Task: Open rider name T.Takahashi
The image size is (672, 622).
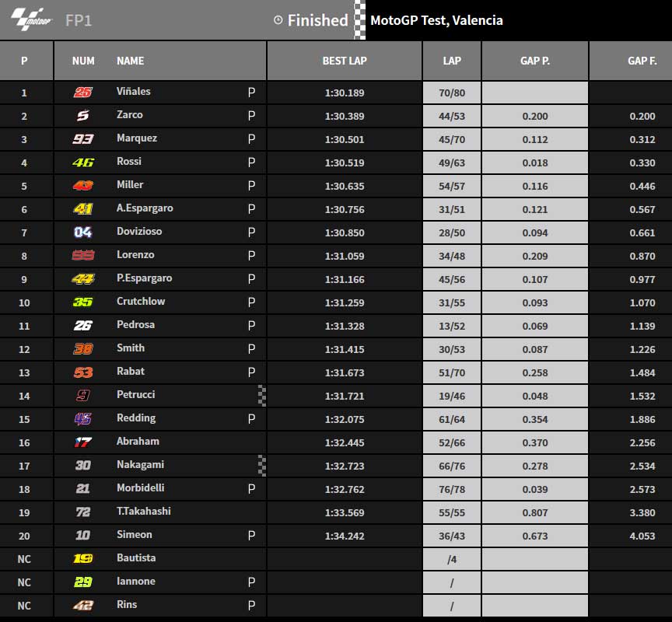Action: pyautogui.click(x=144, y=511)
